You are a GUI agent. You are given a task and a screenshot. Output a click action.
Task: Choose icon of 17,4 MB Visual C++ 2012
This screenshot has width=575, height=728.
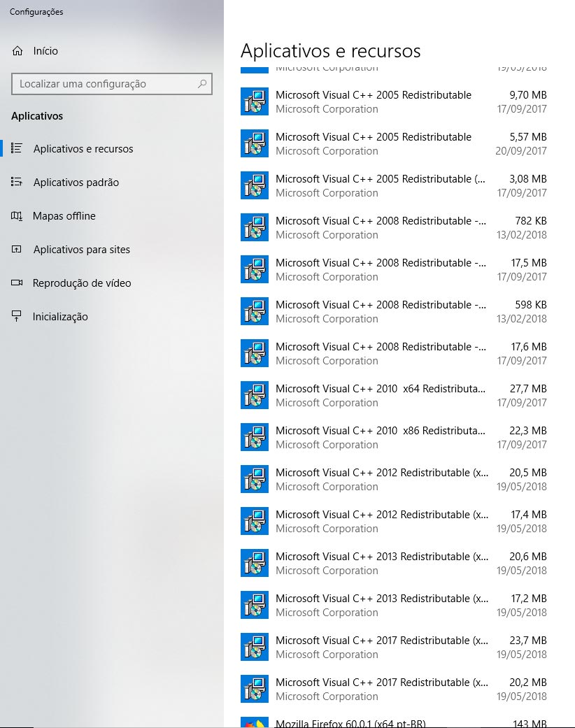(x=255, y=521)
